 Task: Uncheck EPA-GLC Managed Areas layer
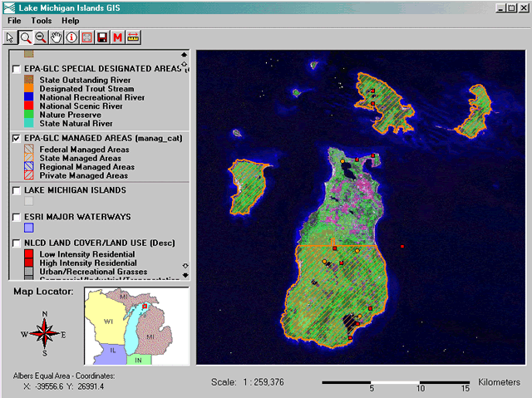16,139
